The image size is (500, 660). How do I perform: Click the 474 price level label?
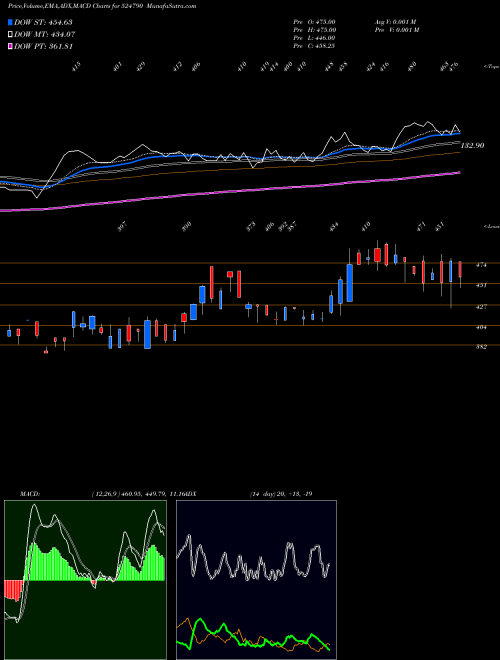pos(481,265)
